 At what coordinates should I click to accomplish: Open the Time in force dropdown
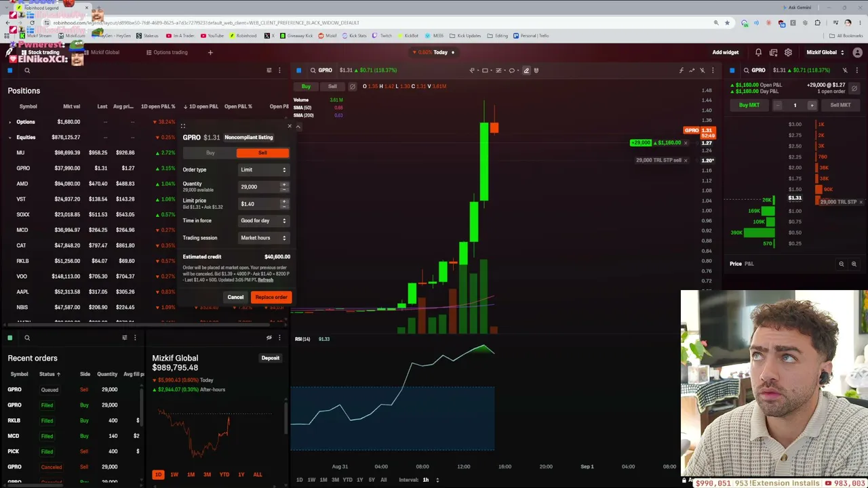(x=263, y=221)
